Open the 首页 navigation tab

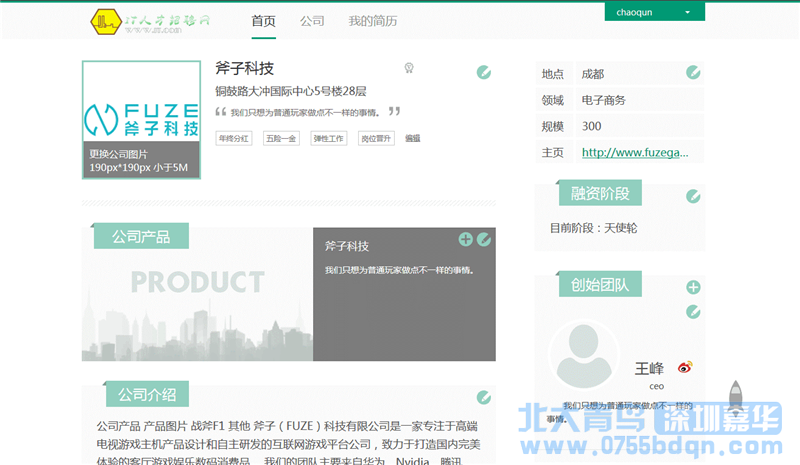point(263,21)
